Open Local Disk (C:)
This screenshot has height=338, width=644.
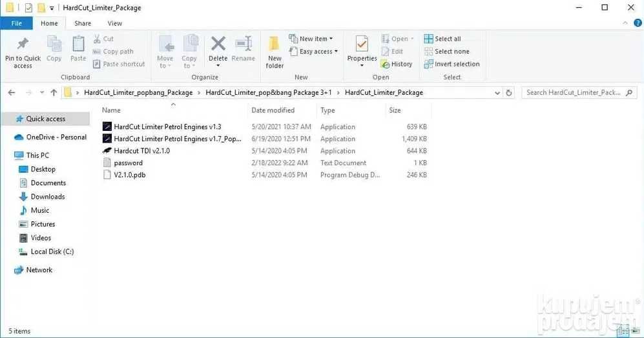coord(47,252)
